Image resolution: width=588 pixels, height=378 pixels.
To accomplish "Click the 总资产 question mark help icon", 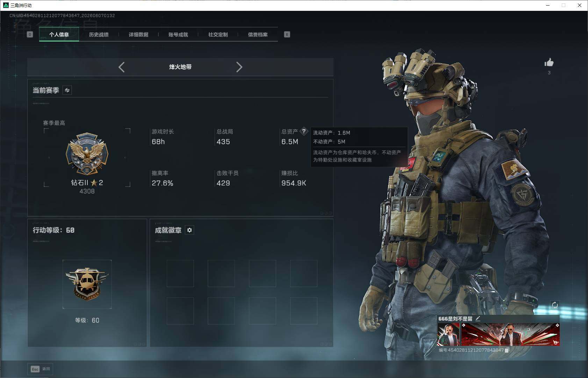I will point(304,131).
